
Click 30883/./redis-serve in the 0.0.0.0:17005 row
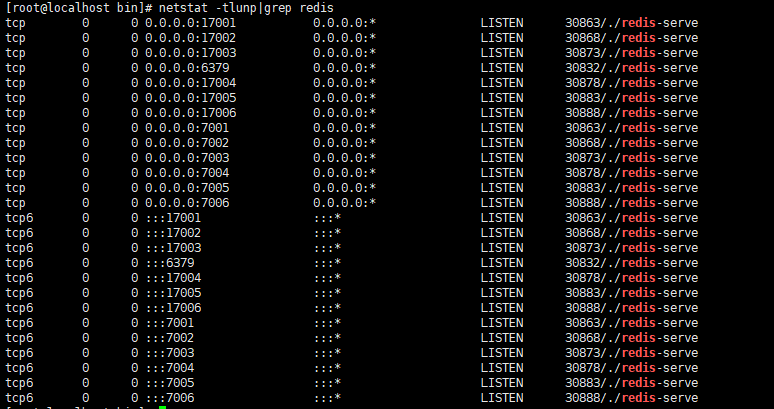tap(631, 98)
